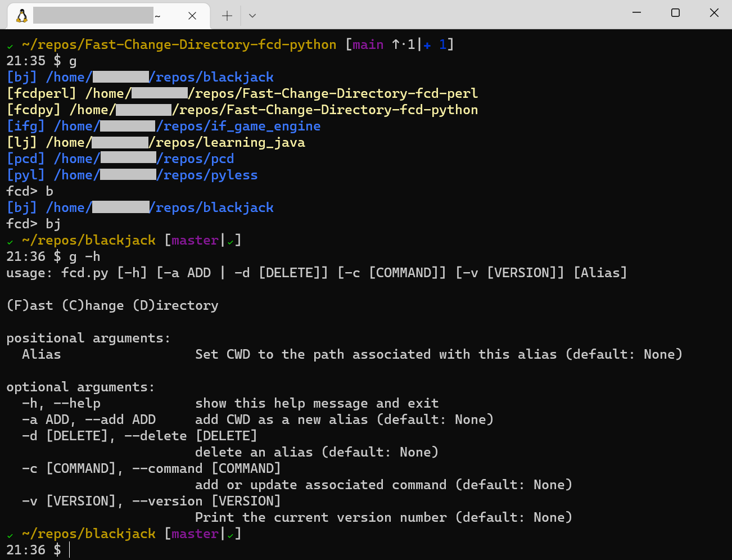Click the purple 'main' branch name
The image size is (732, 560).
(x=368, y=44)
